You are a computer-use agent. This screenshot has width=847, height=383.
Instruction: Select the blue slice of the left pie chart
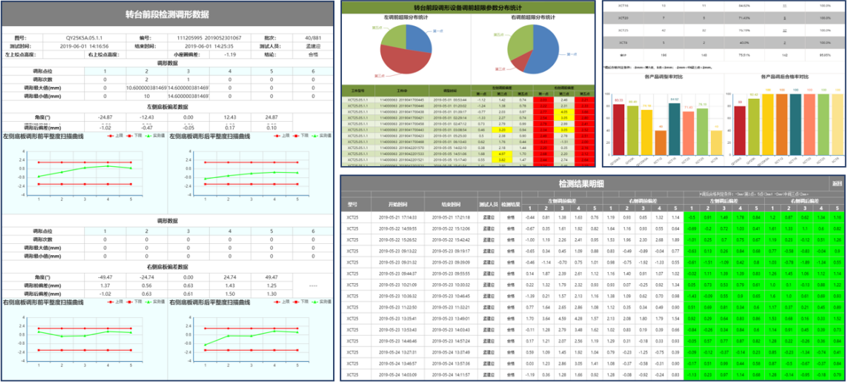[419, 38]
